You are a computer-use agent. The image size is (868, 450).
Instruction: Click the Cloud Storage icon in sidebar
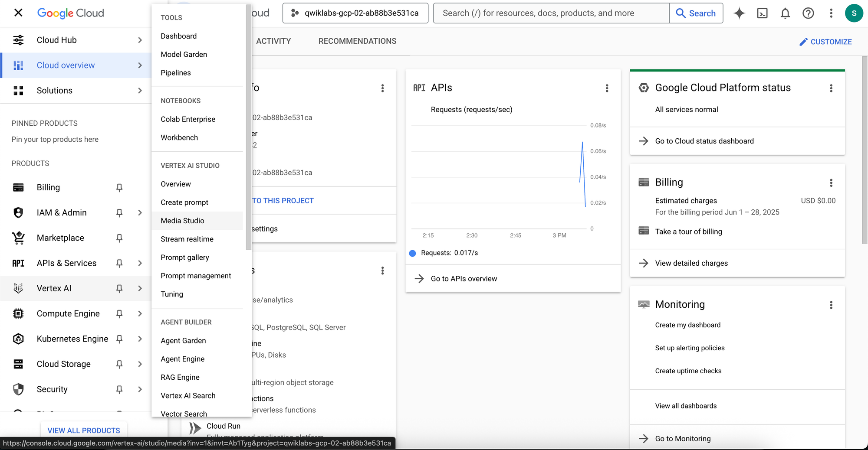[18, 364]
